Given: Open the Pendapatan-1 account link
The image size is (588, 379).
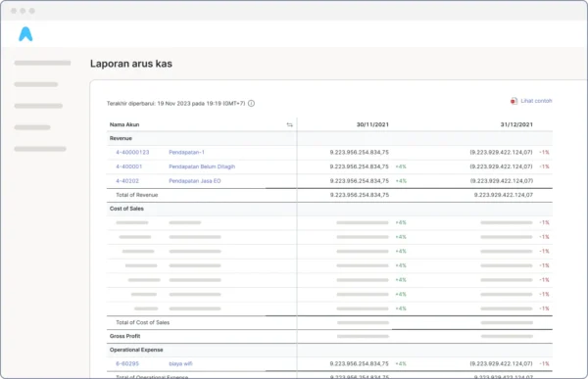Looking at the screenshot, I should click(x=186, y=152).
